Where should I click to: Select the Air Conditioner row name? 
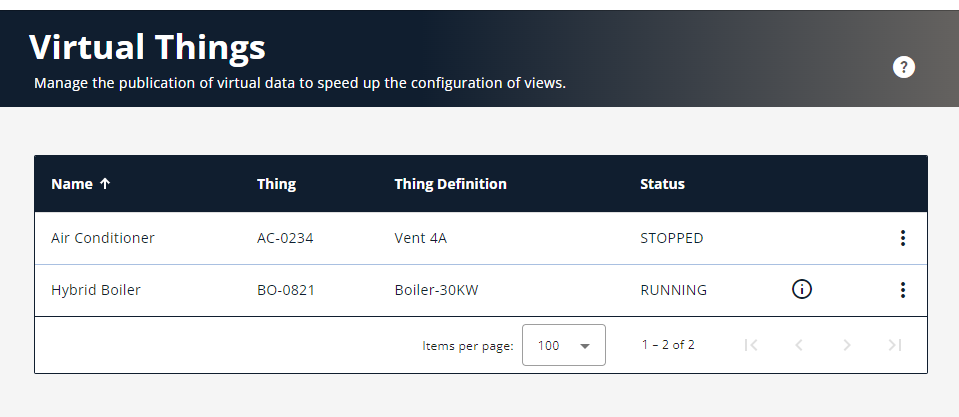click(103, 238)
